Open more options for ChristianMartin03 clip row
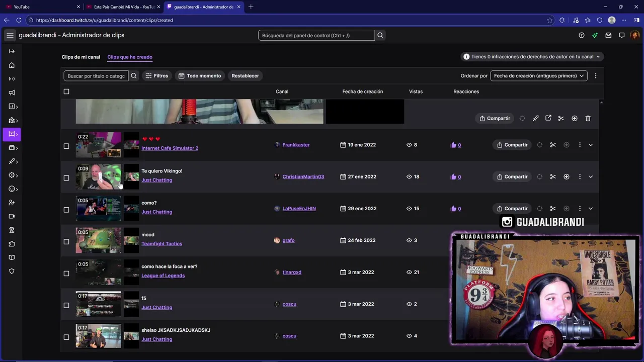Screen dimensions: 644x362 [580, 176]
